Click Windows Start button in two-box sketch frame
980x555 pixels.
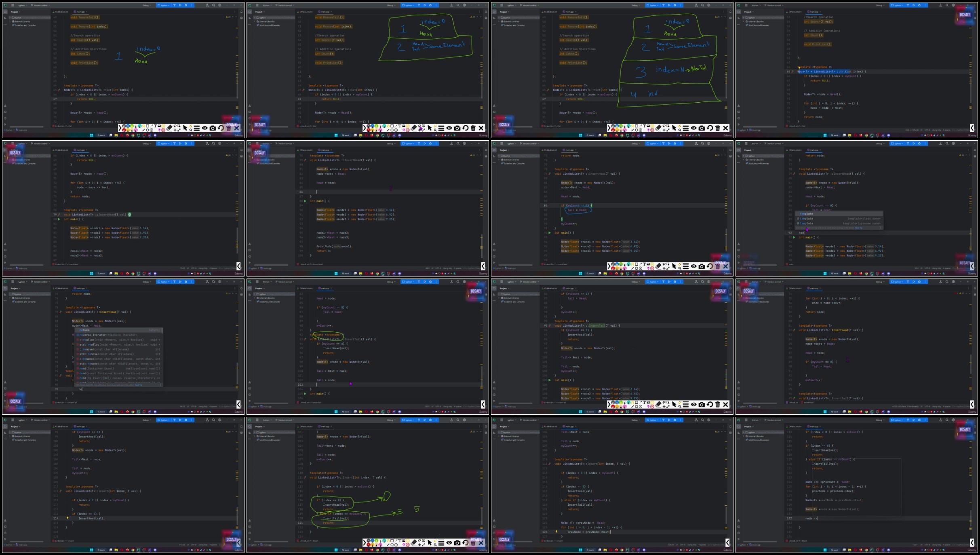click(x=336, y=135)
